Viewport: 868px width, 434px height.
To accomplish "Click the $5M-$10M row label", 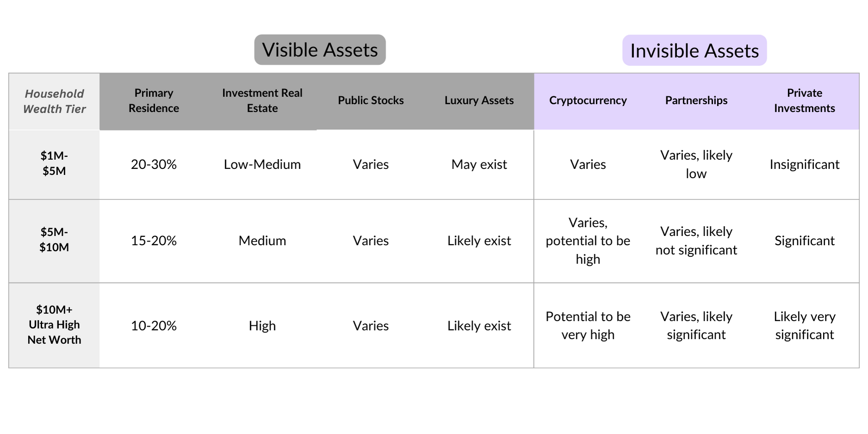I will point(54,240).
